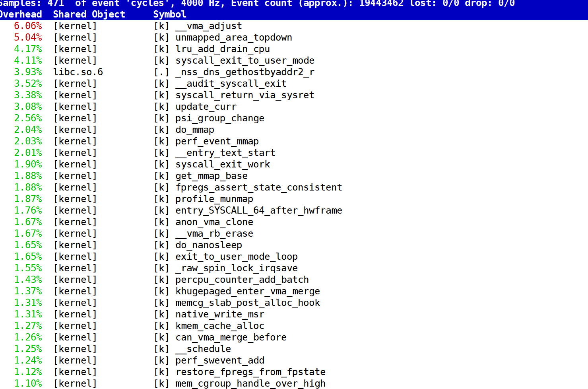Click the Symbol column header
This screenshot has height=389, width=588.
[170, 14]
